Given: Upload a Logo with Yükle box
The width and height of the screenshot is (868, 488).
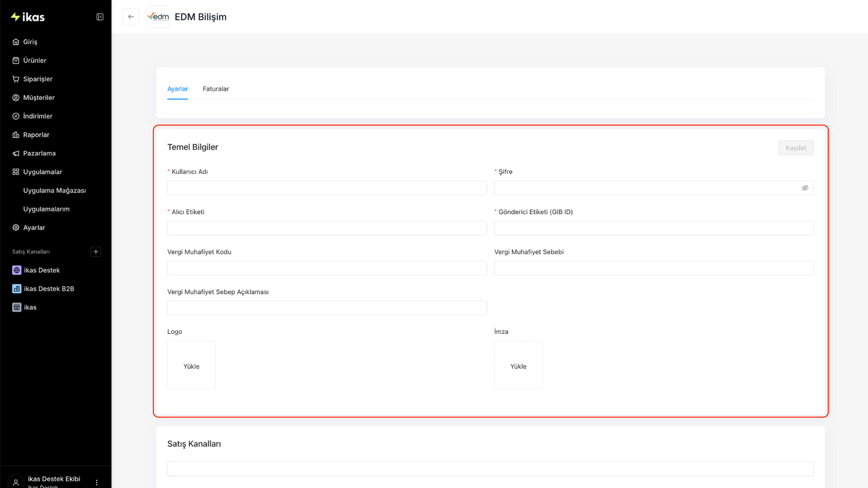Looking at the screenshot, I should (191, 365).
